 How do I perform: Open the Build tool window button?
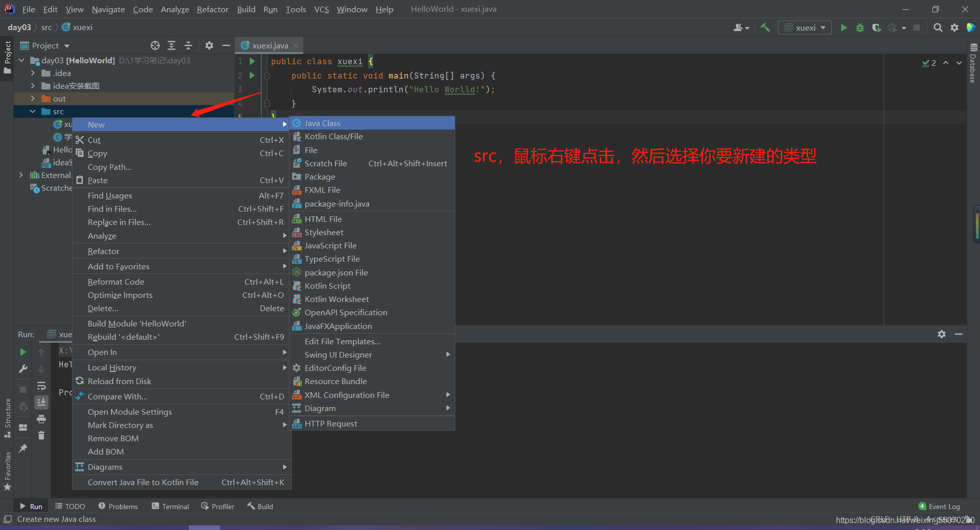[x=260, y=506]
